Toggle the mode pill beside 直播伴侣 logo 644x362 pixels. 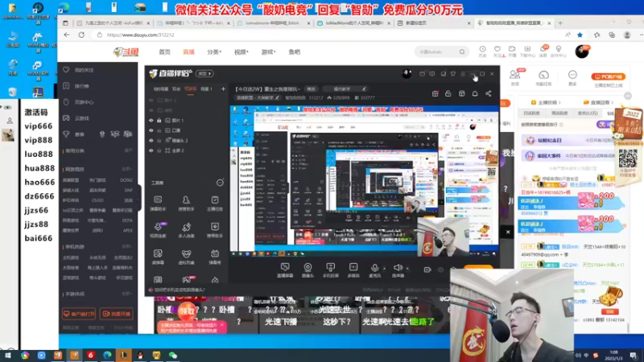[204, 74]
